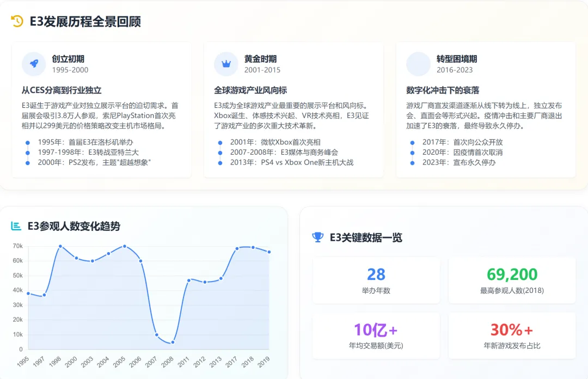Click the label 最高参观人数(2018)

click(x=512, y=290)
